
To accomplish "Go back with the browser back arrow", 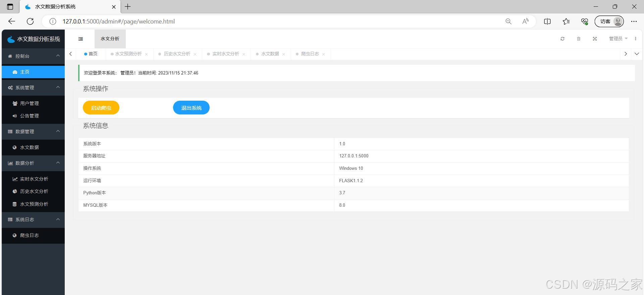I will pos(12,21).
